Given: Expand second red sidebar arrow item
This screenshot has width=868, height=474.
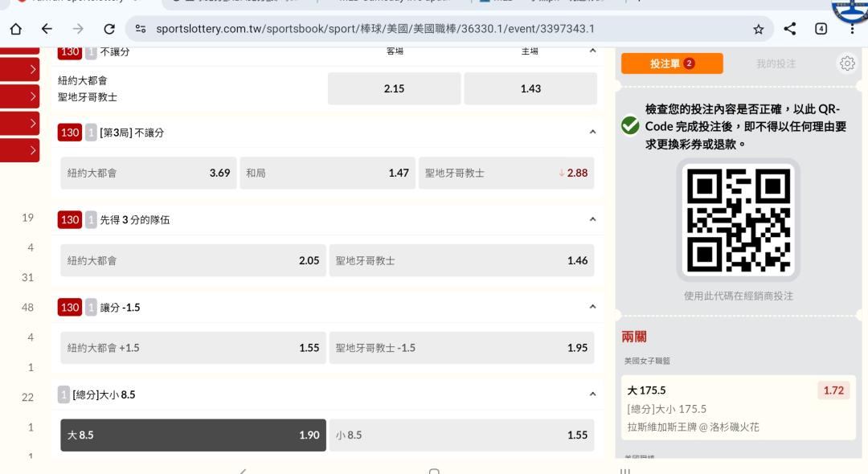Looking at the screenshot, I should (20, 96).
